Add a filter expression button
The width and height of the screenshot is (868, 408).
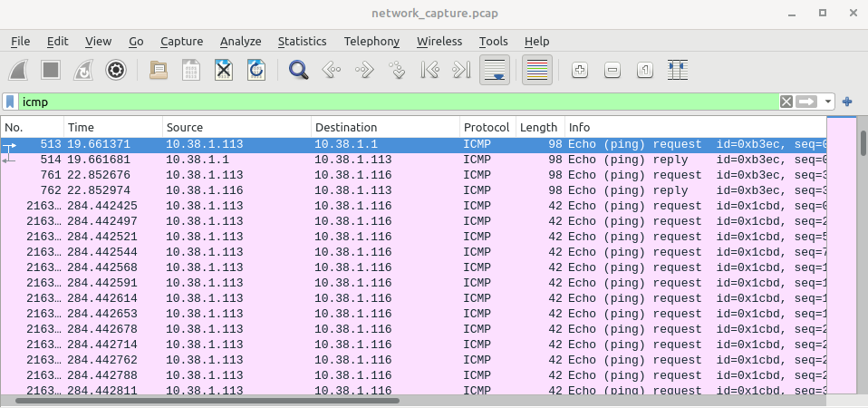(847, 102)
